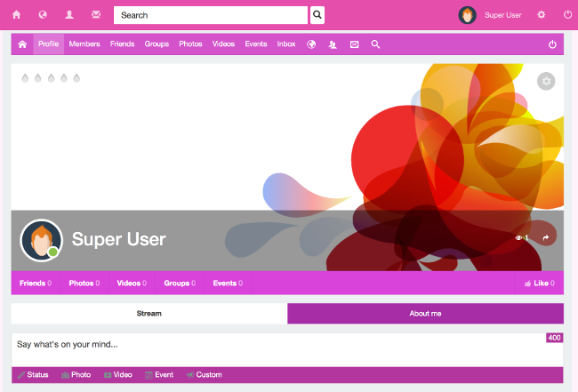Click the house icon in purple toolbar
The height and width of the screenshot is (392, 578).
pyautogui.click(x=22, y=44)
